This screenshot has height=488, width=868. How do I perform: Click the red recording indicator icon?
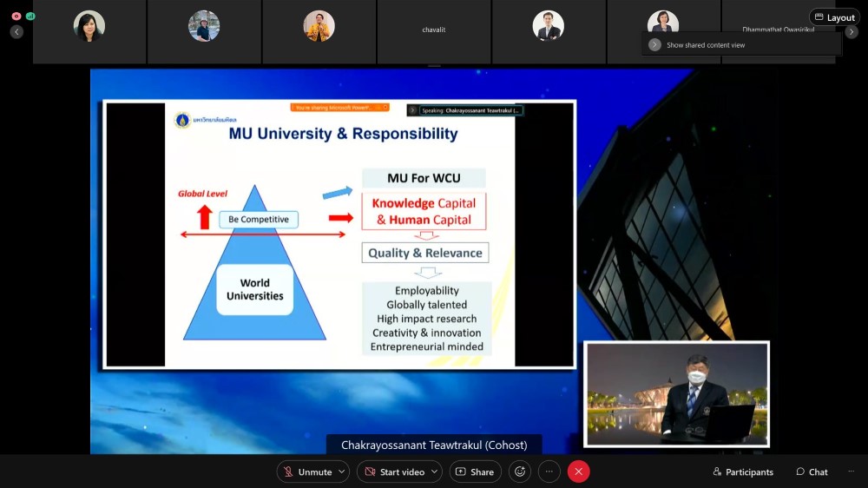click(16, 16)
